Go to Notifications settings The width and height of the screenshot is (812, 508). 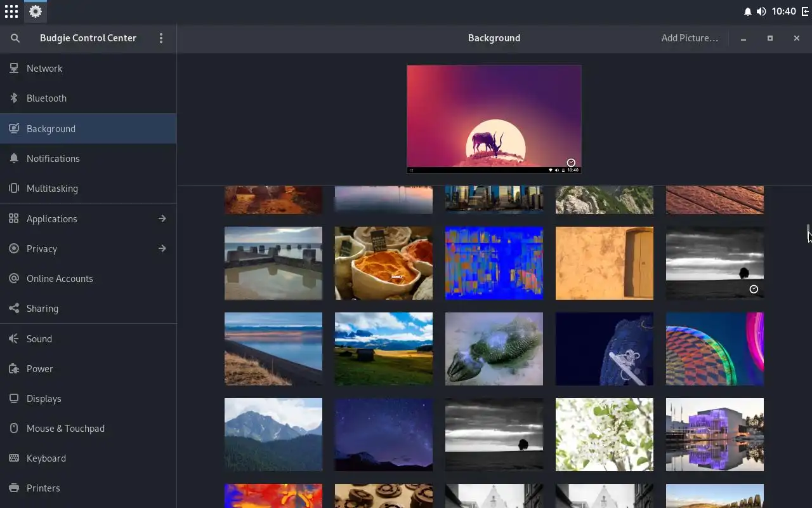tap(88, 158)
